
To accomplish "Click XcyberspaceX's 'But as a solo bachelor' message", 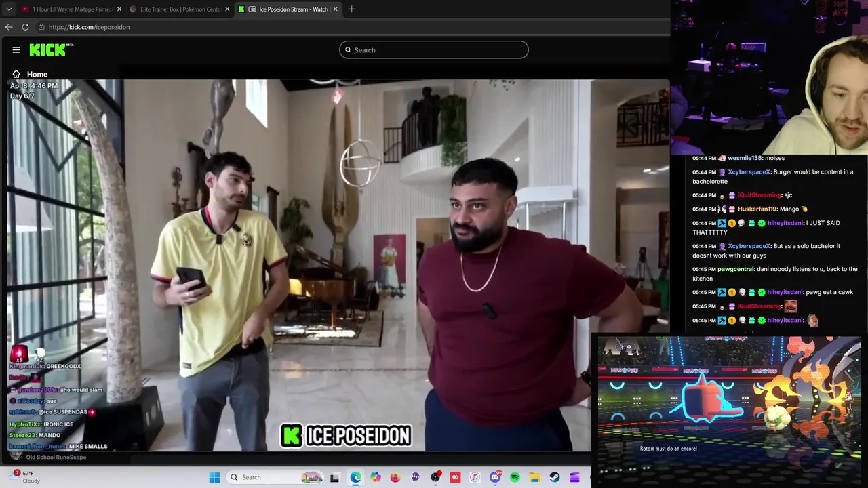I will (766, 251).
